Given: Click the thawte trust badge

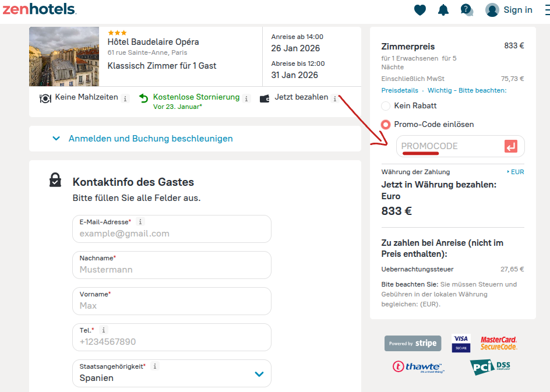Looking at the screenshot, I should click(417, 367).
